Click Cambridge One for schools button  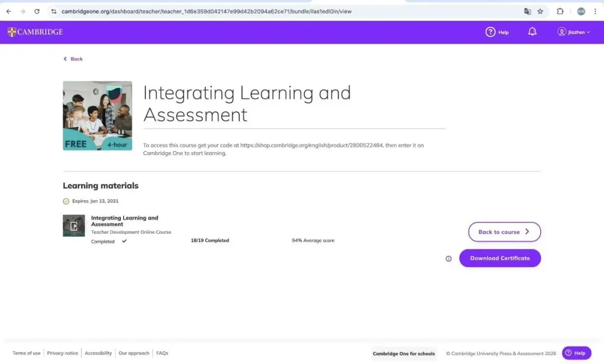pyautogui.click(x=404, y=353)
